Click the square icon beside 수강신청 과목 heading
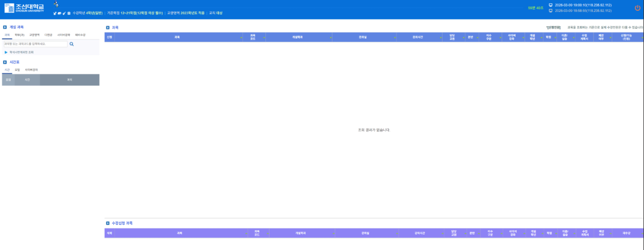 point(107,223)
